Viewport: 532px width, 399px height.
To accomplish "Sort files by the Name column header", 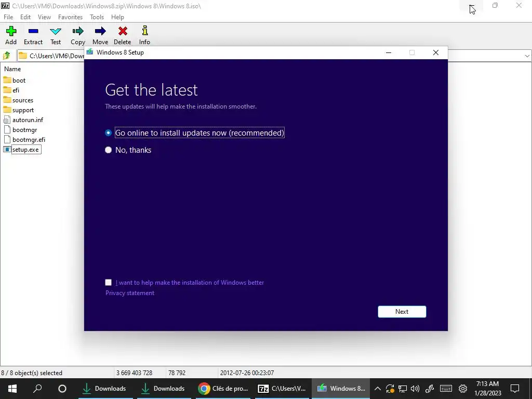I will pyautogui.click(x=12, y=69).
